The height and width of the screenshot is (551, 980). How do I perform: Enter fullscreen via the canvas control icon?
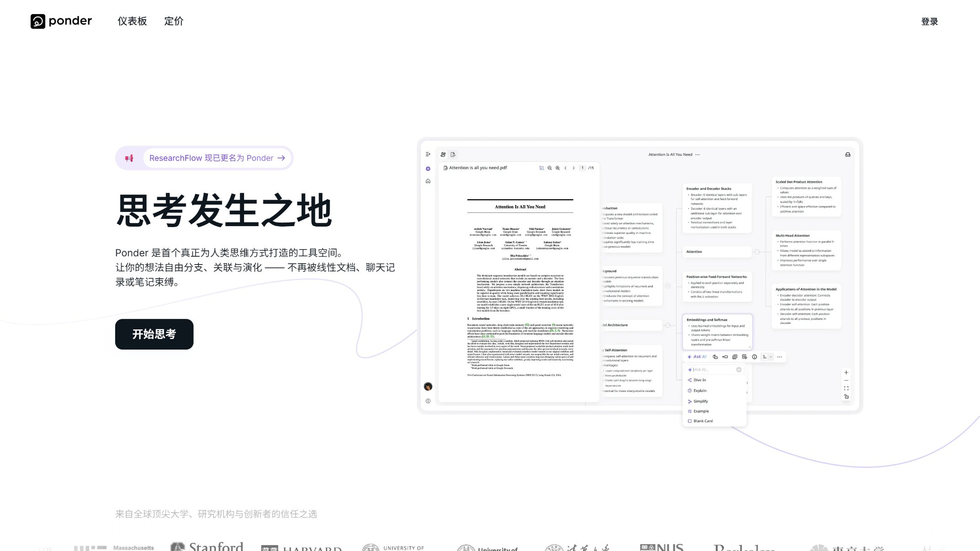pyautogui.click(x=847, y=388)
